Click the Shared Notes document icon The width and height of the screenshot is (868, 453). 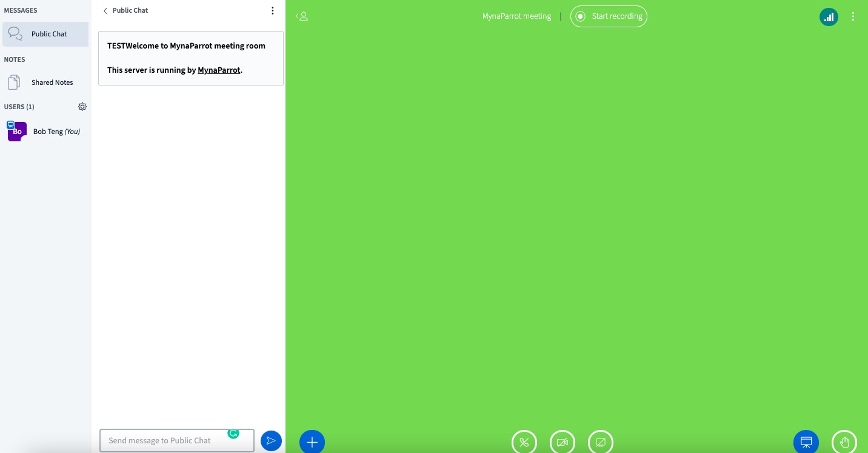point(14,82)
